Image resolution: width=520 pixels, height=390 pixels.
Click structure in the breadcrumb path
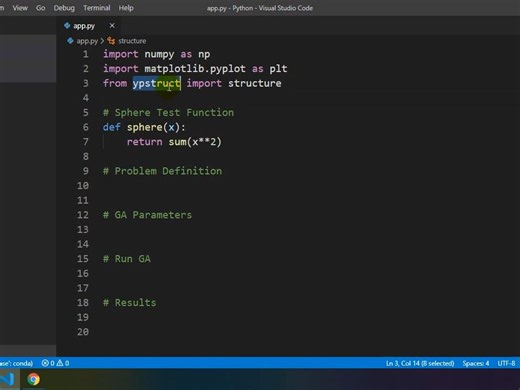[x=132, y=41]
